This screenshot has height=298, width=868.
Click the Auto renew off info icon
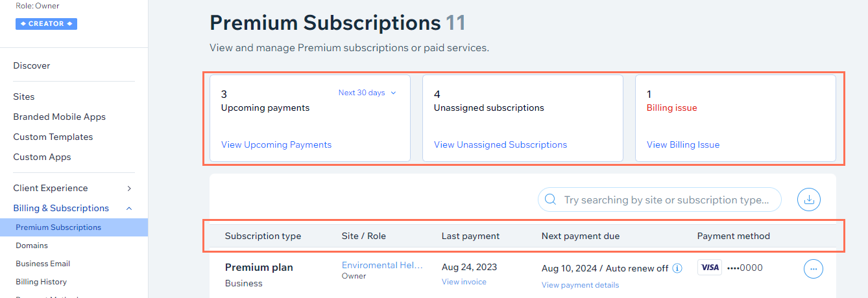pyautogui.click(x=677, y=268)
